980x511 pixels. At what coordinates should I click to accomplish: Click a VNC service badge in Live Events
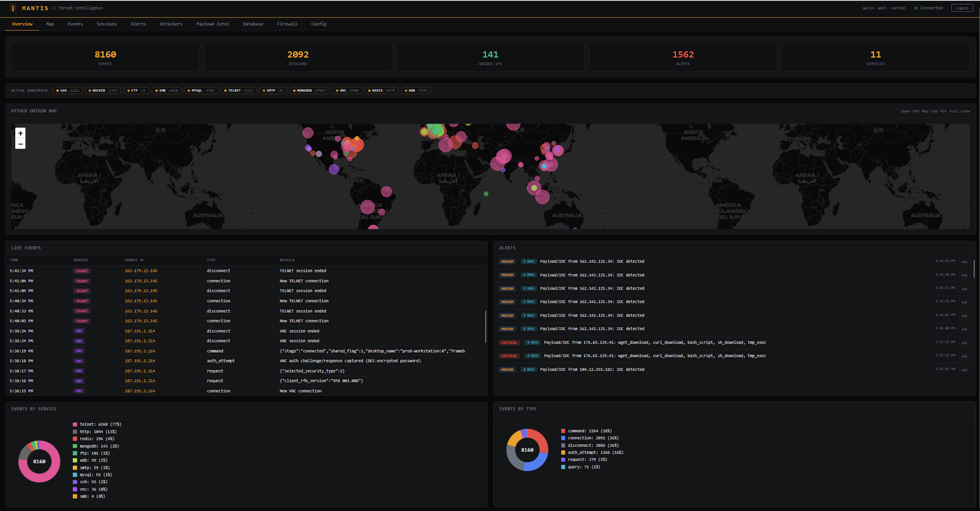click(79, 331)
